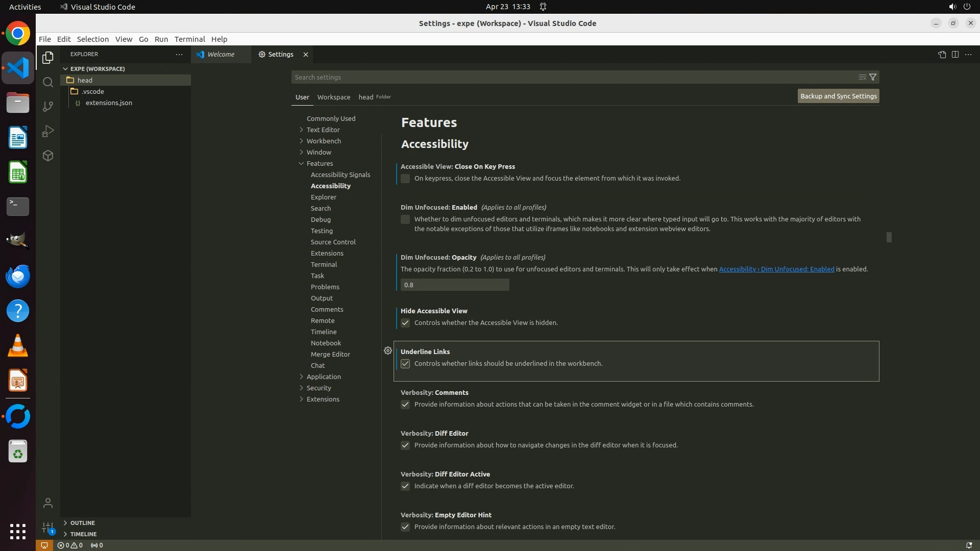Open the Extensions view icon

[48, 156]
